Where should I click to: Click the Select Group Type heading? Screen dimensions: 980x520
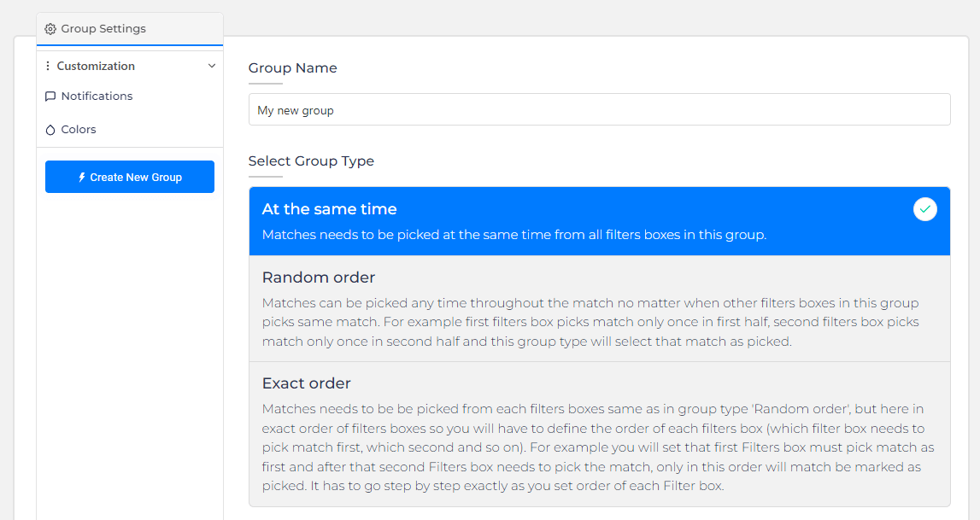(311, 161)
